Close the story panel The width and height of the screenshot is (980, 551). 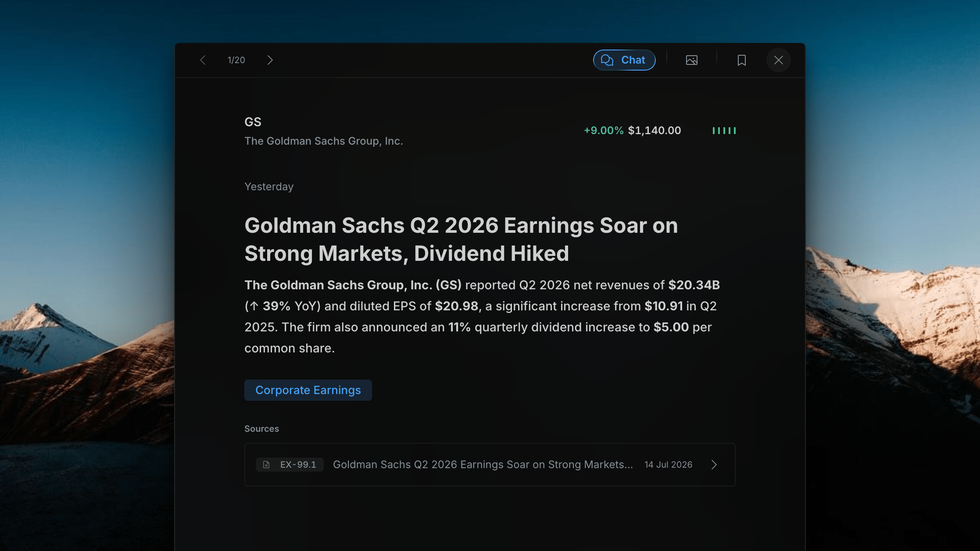779,60
